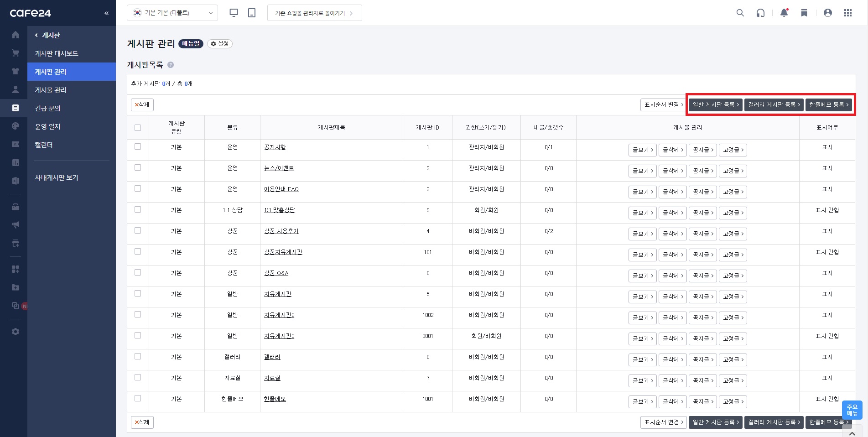Click the top 갤러리 게시판 등록 button
The height and width of the screenshot is (437, 868).
point(774,104)
